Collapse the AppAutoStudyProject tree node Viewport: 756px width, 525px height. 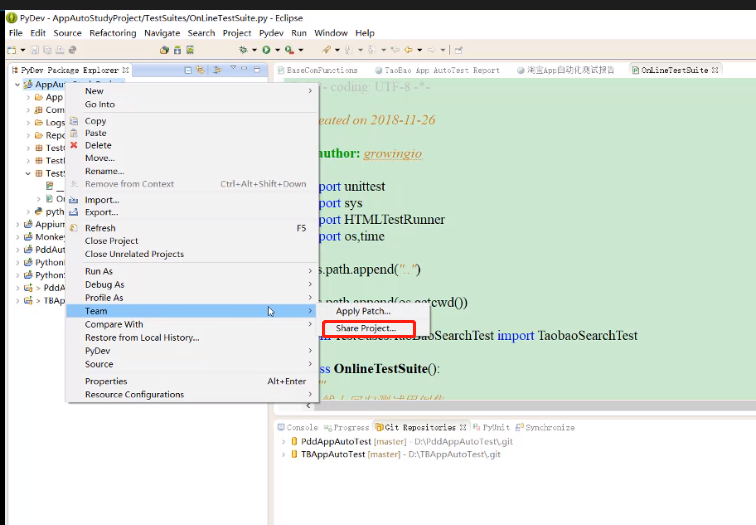tap(17, 84)
